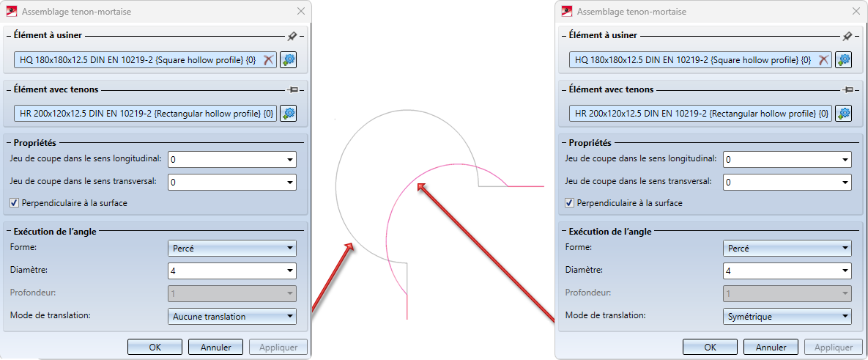Click OK button in right dialog
868x360 pixels.
pos(711,348)
